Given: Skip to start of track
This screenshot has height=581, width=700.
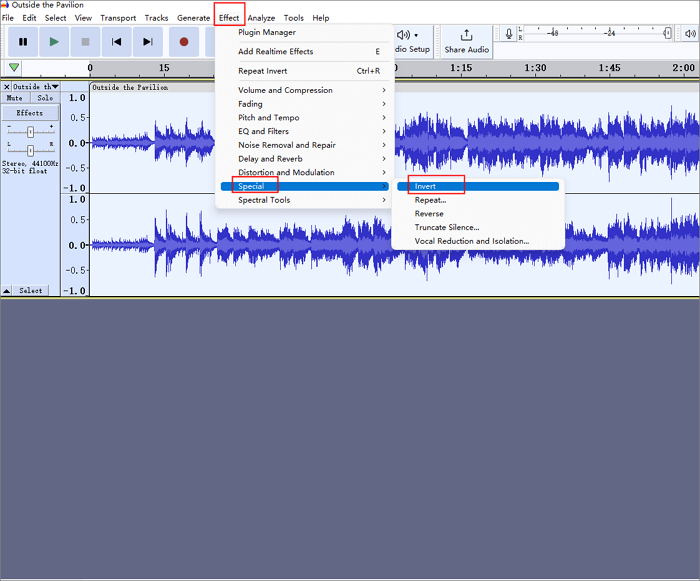Looking at the screenshot, I should [117, 42].
